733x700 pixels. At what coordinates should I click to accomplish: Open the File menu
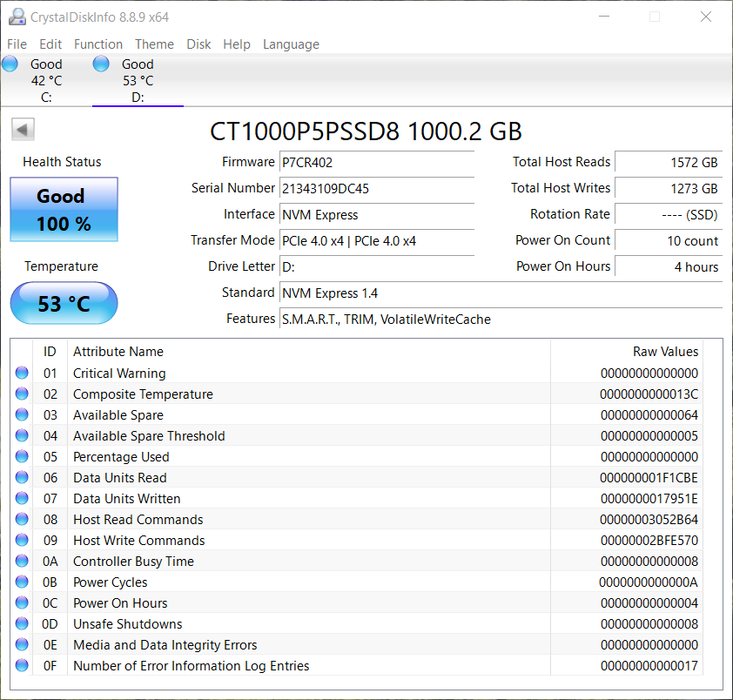(x=17, y=44)
